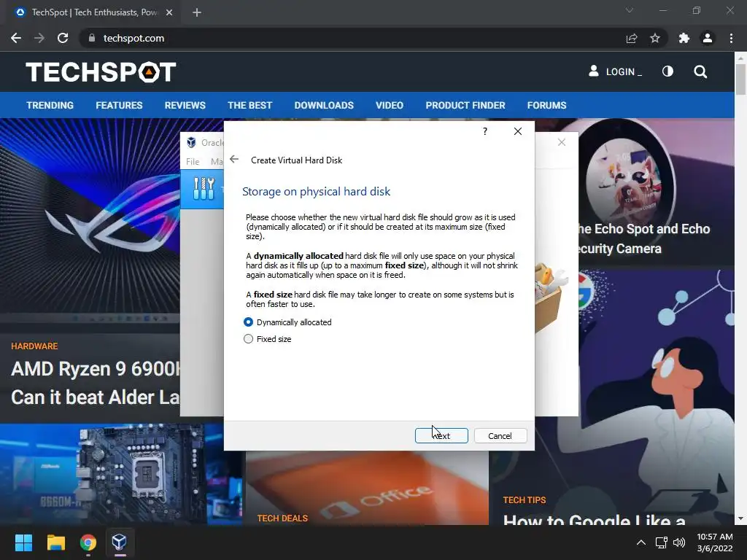Go to the VIDEO section

point(390,105)
